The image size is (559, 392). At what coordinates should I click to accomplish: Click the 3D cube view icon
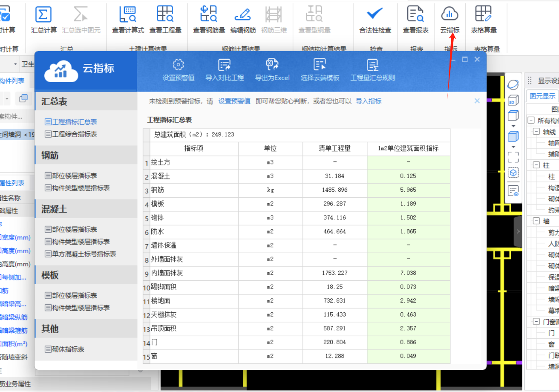coord(513,101)
